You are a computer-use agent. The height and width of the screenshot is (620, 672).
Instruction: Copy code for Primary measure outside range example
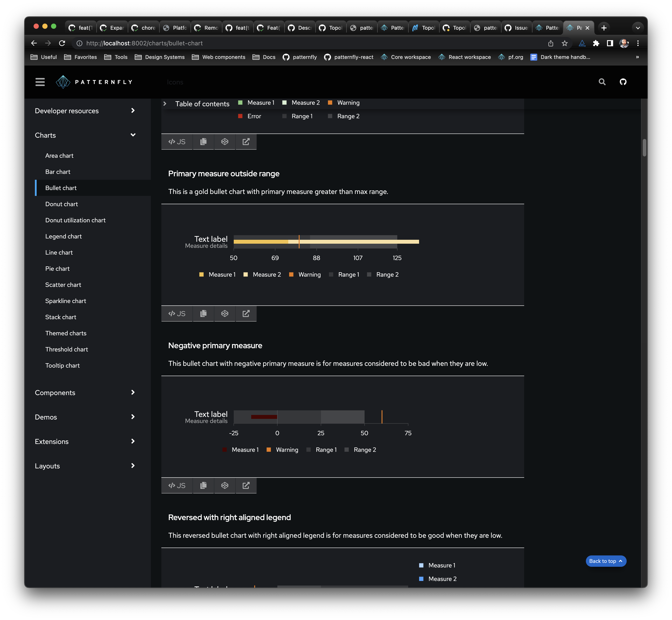click(203, 313)
